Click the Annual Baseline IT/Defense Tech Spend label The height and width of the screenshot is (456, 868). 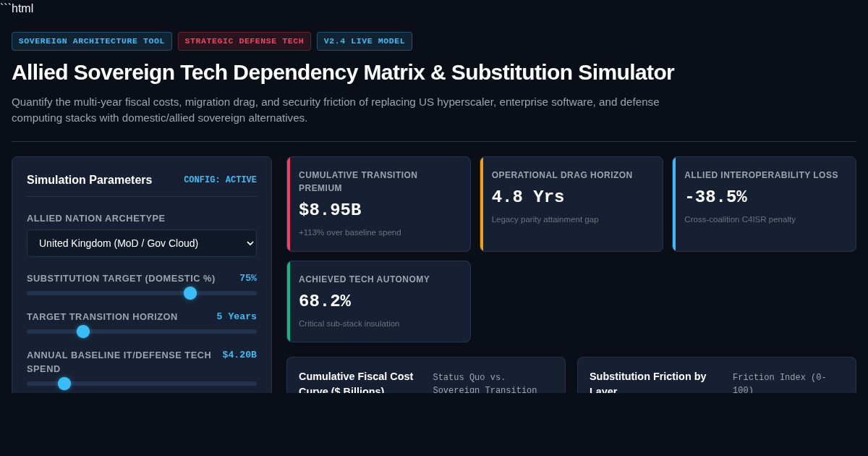[119, 362]
